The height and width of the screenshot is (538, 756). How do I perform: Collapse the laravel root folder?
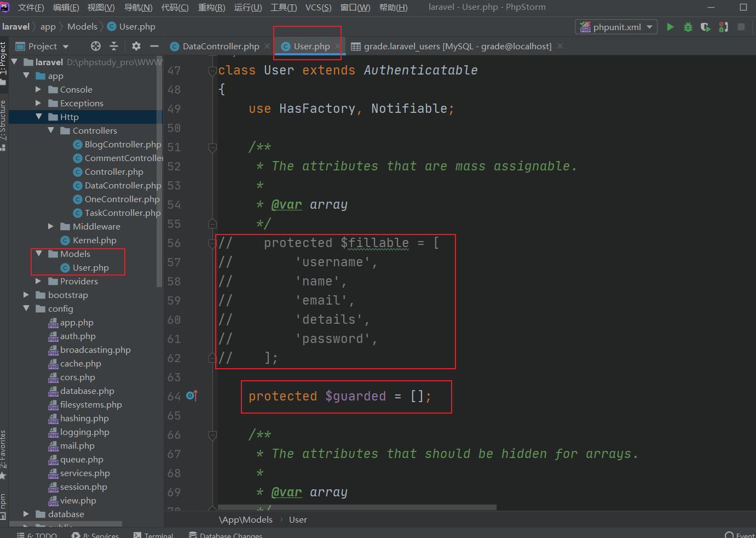coord(14,62)
